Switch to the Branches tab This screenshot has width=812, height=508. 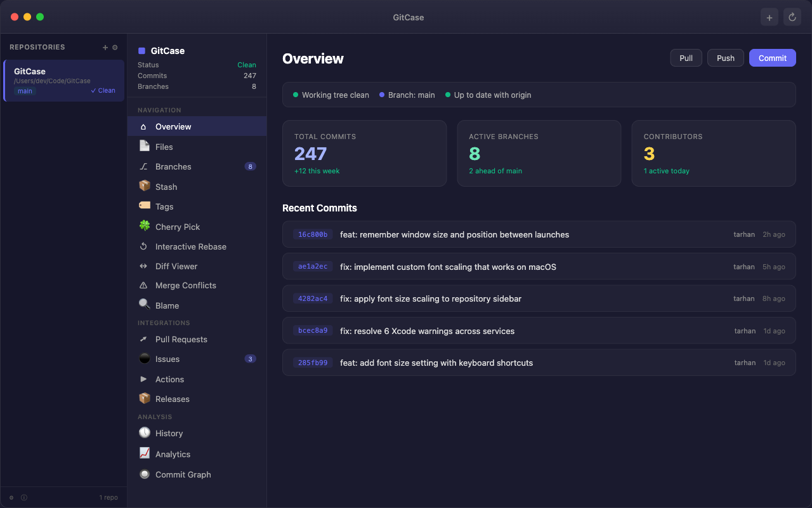(172, 166)
